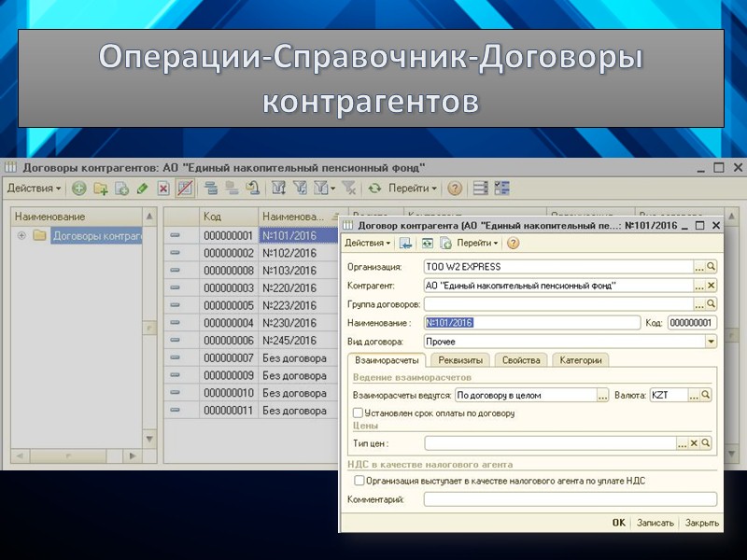
Task: Select the row №245/2016
Action: (251, 341)
